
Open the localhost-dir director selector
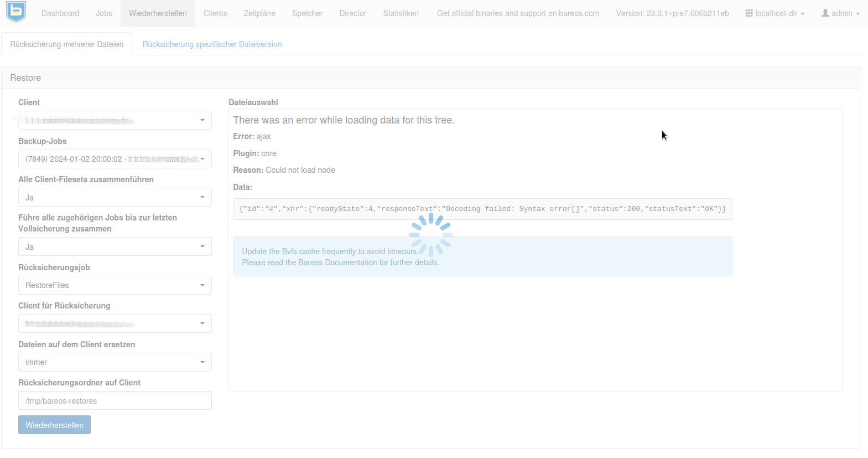tap(775, 13)
